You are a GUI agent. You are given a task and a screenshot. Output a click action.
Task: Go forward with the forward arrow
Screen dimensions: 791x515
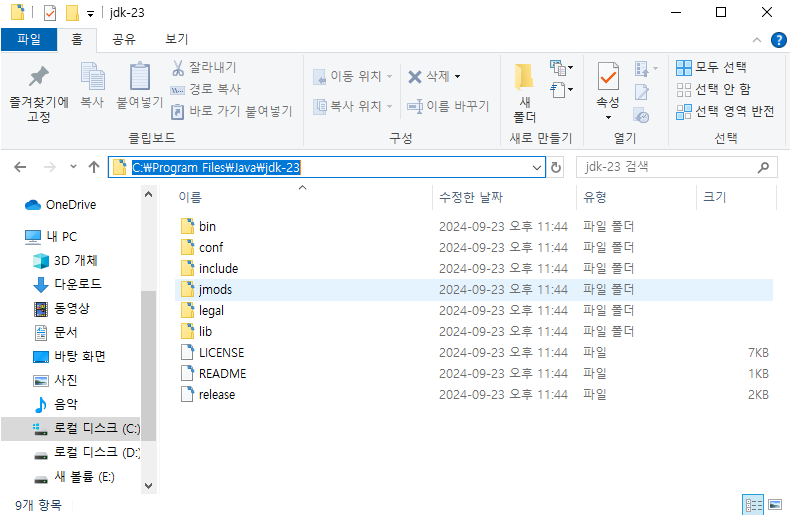(49, 167)
